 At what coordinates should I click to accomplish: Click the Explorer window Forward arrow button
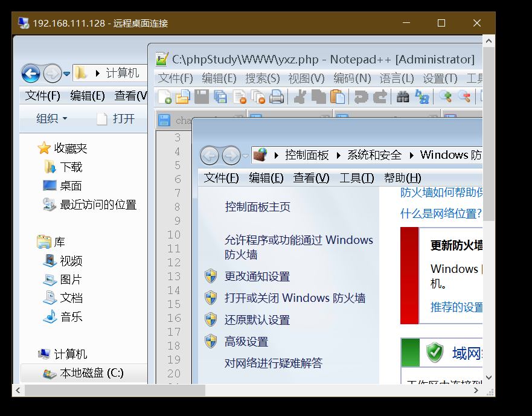[x=53, y=73]
